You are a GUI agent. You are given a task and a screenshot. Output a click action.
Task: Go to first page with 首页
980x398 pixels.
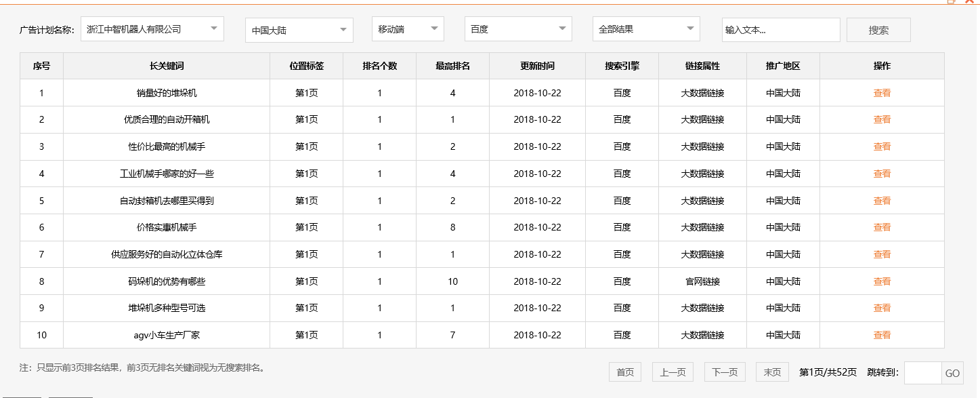[x=625, y=372]
